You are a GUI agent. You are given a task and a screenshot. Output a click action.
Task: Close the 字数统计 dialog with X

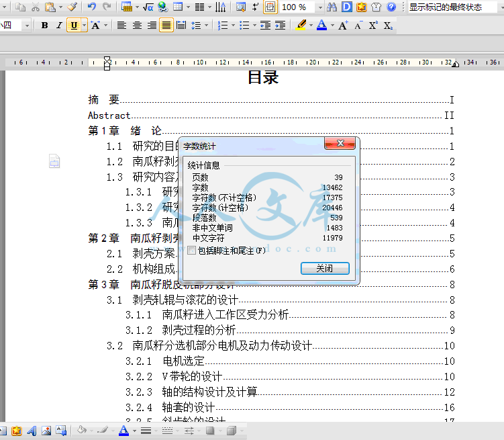(x=340, y=143)
